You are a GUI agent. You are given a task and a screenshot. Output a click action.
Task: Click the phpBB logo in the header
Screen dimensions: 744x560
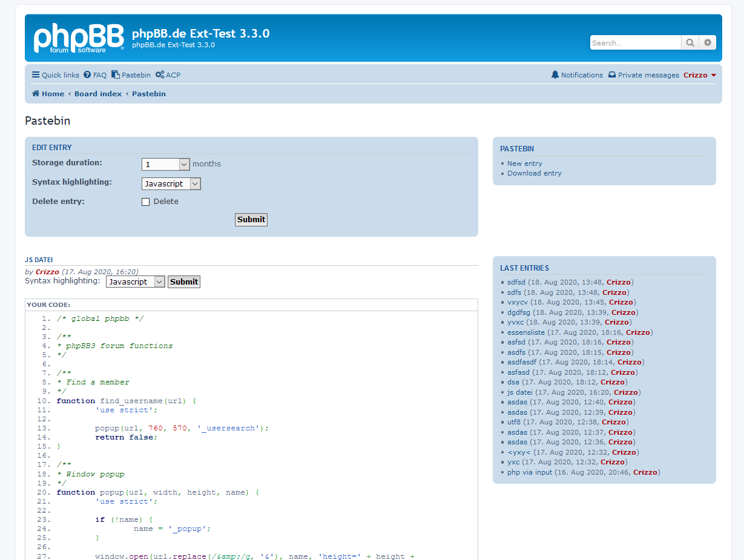click(79, 38)
